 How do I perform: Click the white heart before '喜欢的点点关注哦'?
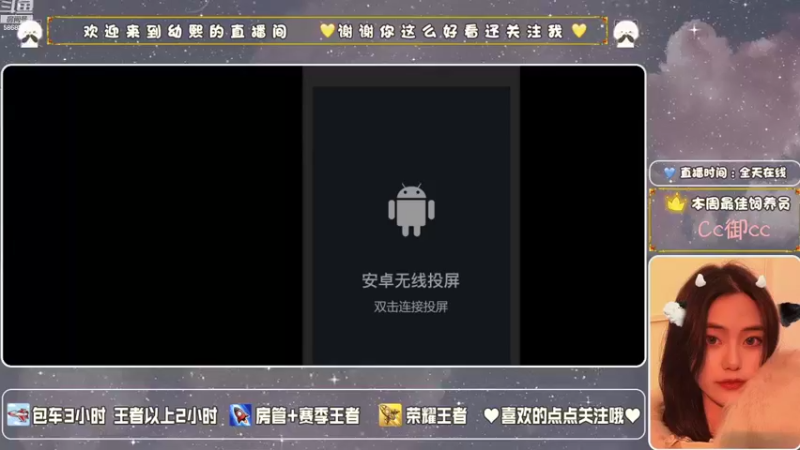[x=491, y=416]
